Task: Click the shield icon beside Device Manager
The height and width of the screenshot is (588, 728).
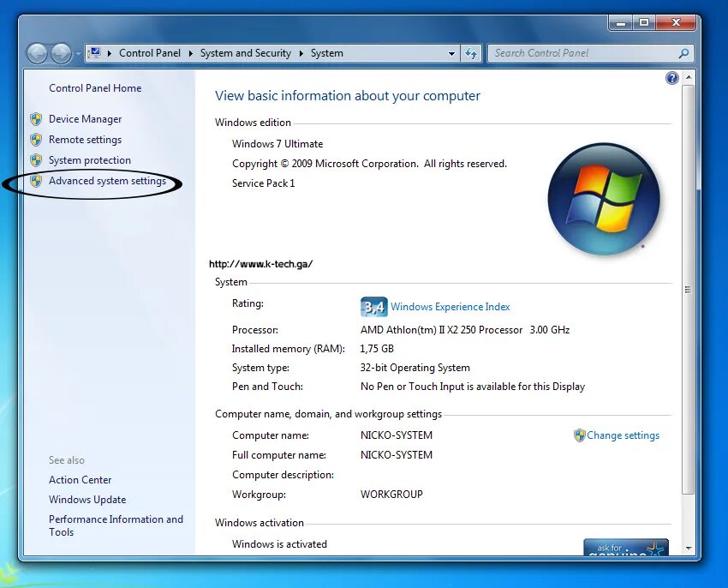Action: 36,119
